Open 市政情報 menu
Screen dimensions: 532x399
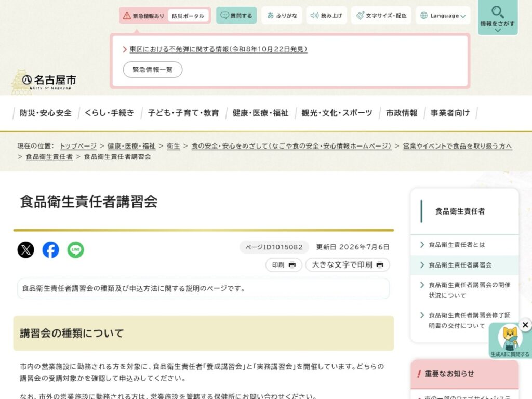click(x=402, y=113)
